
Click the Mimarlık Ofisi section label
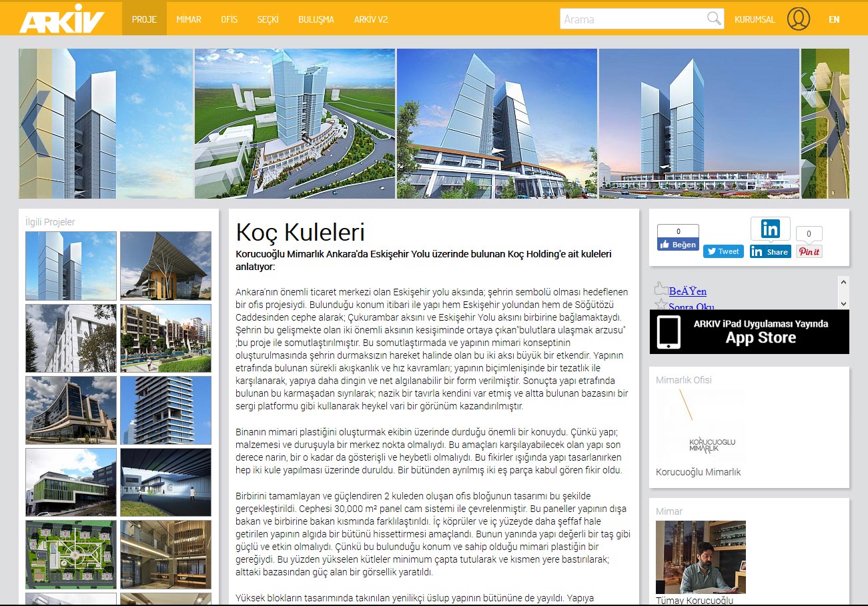click(684, 380)
